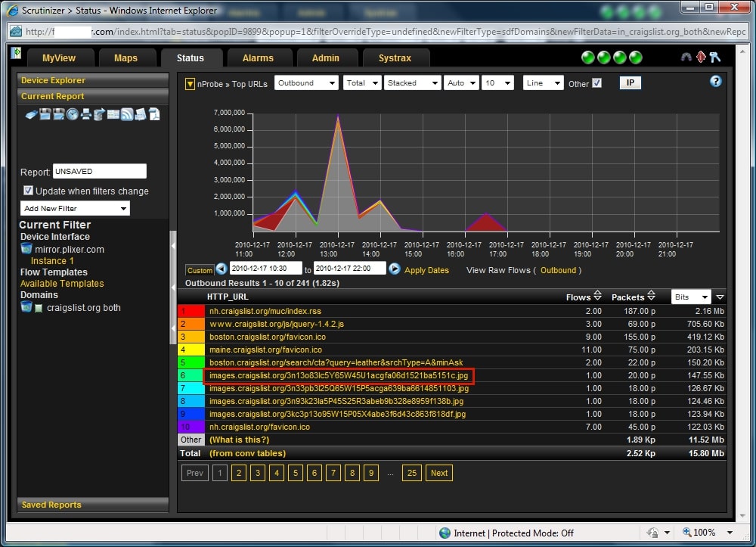This screenshot has width=756, height=547.
Task: Save the report using the floppy disk icon
Action: [x=43, y=113]
